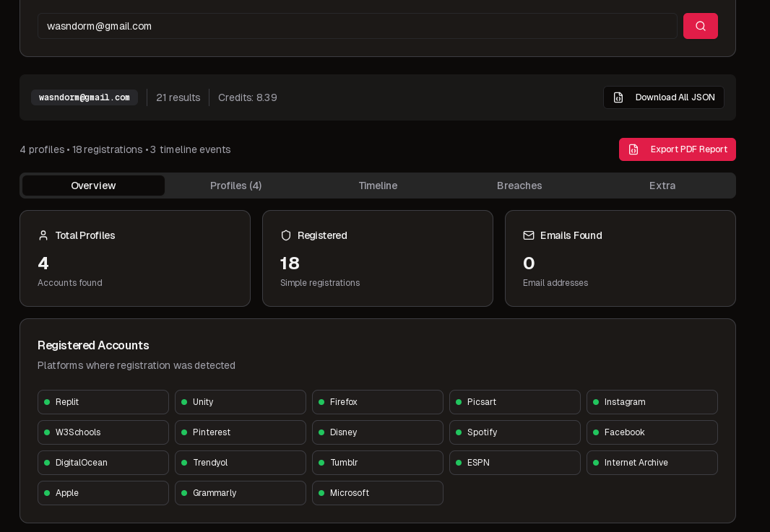Select the Microsoft registered account chip
770x532 pixels.
pyautogui.click(x=377, y=493)
